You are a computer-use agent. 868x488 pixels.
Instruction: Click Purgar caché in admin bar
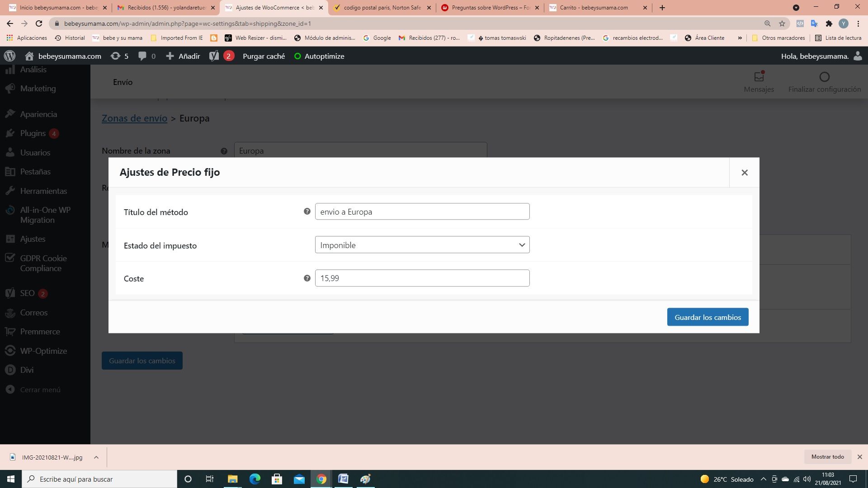point(264,56)
